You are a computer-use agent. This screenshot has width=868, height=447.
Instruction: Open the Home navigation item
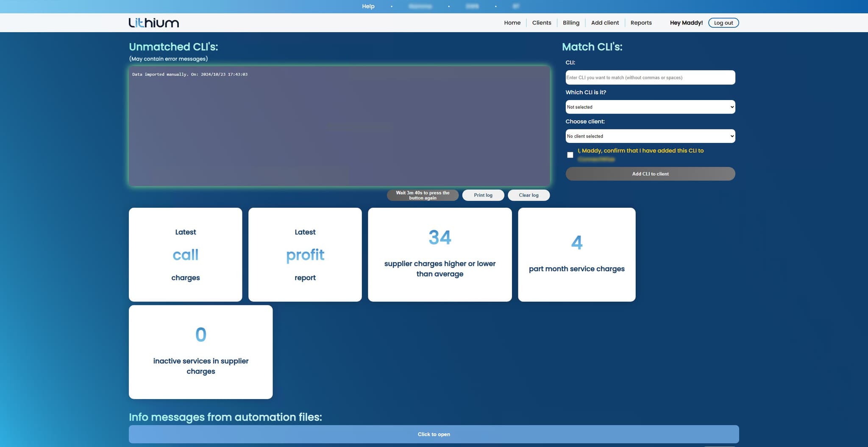point(512,22)
